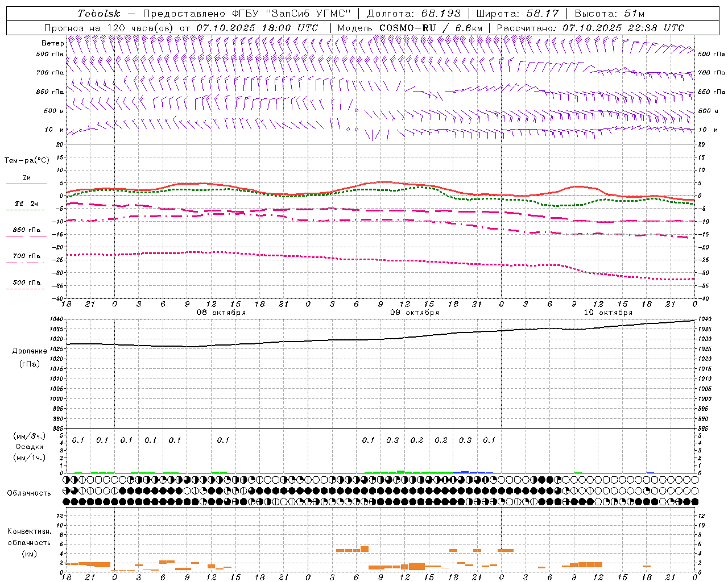This screenshot has width=728, height=582.
Task: Click the 'Модель COSMO-RU / 6.6км' model label
Action: pos(410,28)
